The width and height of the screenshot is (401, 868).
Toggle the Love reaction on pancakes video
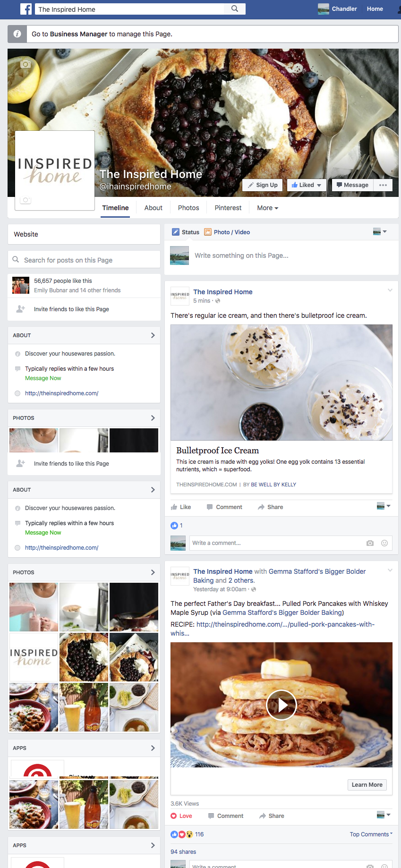[181, 816]
